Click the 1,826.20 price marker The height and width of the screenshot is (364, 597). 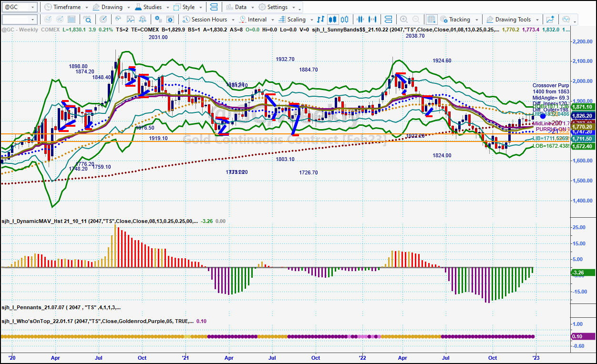pos(583,116)
